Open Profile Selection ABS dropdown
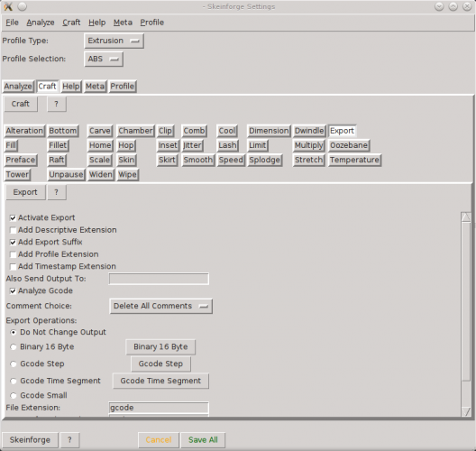476x451 pixels. tap(104, 59)
